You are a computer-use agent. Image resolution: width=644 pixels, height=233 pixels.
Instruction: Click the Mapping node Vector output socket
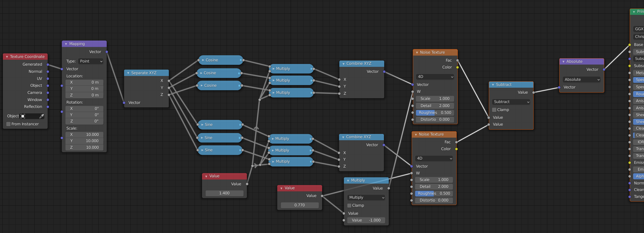107,52
